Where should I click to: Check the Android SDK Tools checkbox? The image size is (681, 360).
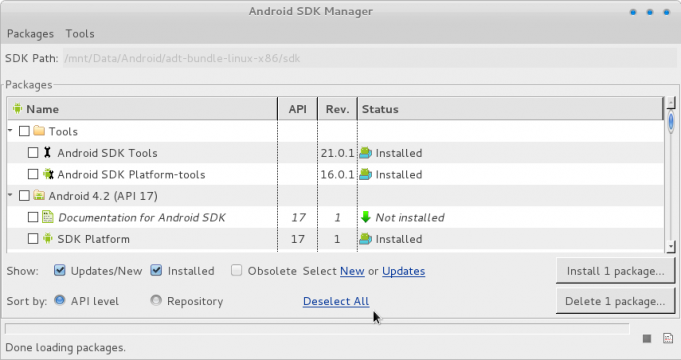pyautogui.click(x=33, y=153)
